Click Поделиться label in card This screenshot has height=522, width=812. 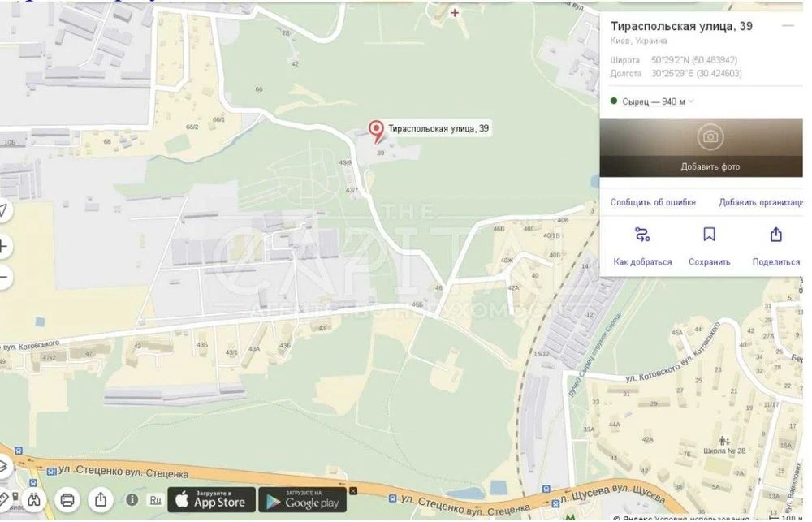[775, 262]
